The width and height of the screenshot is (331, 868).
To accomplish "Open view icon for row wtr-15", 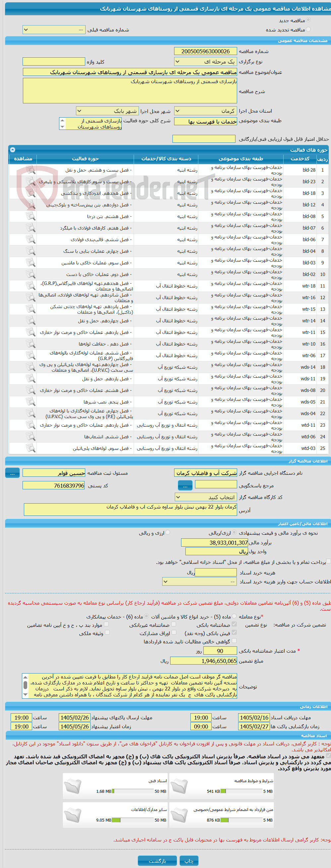I will click(31, 309).
